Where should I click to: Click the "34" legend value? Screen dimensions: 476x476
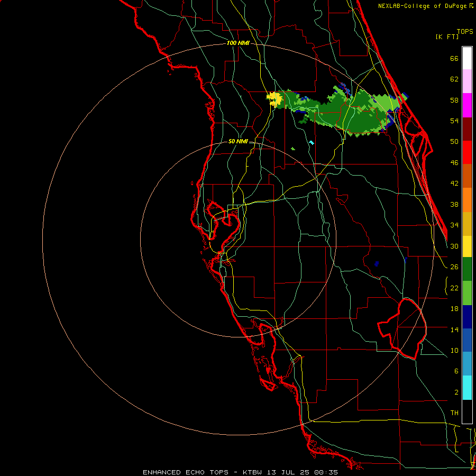pyautogui.click(x=454, y=225)
